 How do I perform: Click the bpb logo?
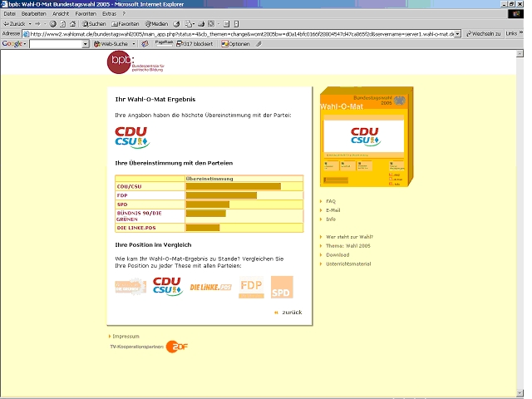tap(135, 62)
